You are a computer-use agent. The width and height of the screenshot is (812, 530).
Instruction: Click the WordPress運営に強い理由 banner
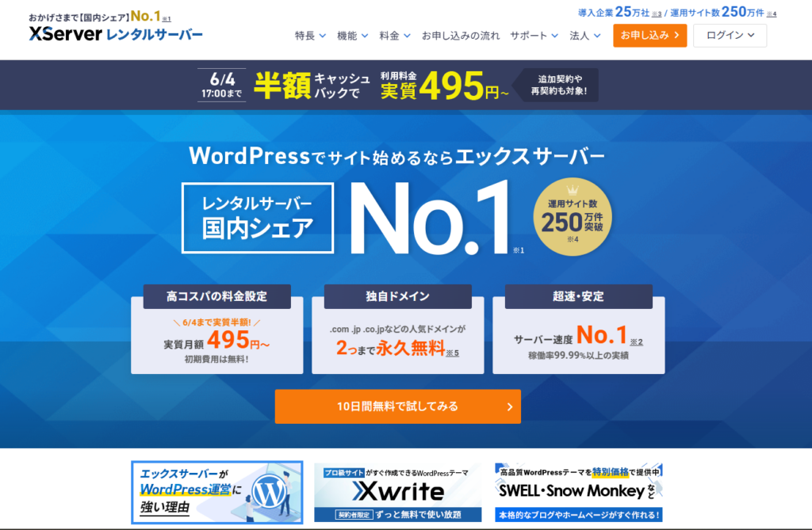[217, 492]
